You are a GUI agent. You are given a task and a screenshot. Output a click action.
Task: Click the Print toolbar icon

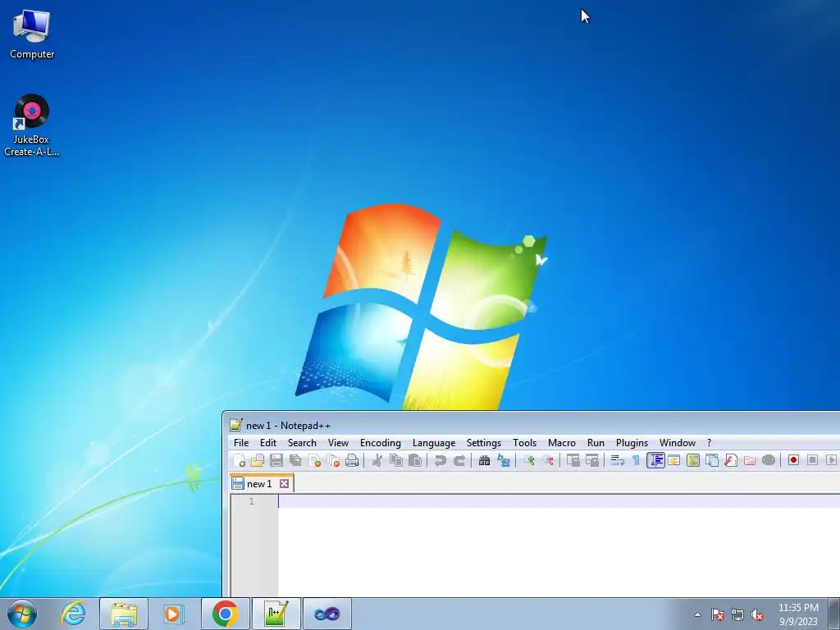[x=352, y=461]
